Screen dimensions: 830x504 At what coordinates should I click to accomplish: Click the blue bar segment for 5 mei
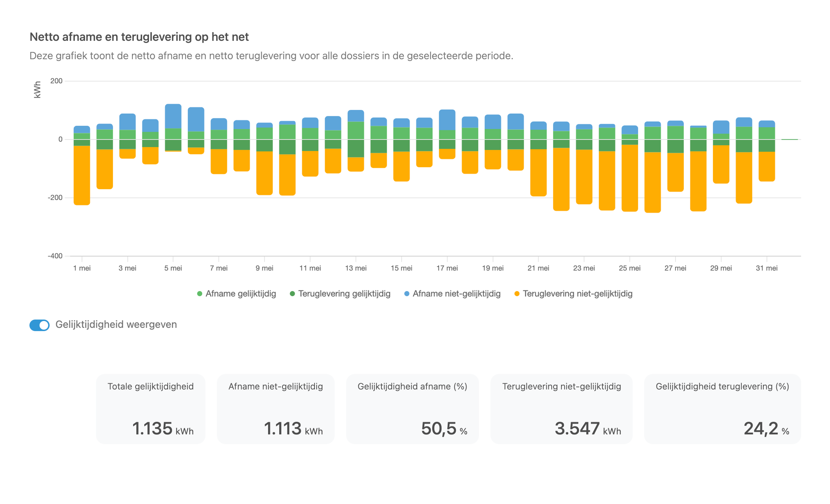point(173,116)
